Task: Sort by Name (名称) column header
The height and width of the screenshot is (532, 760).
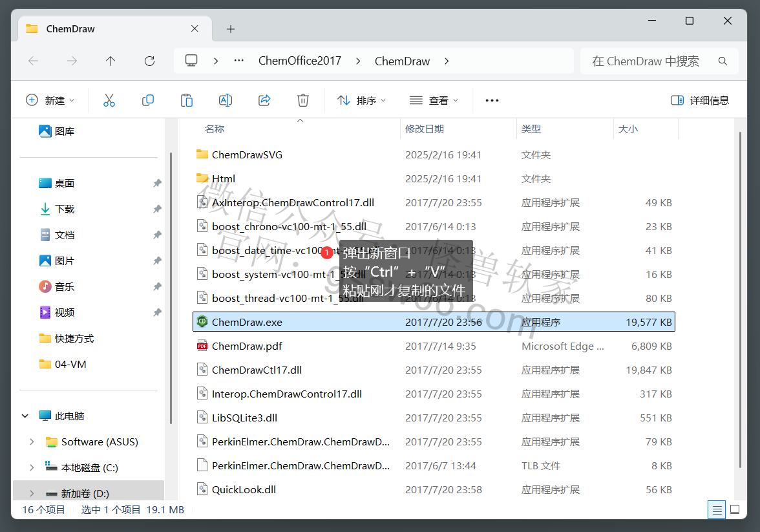Action: click(x=215, y=129)
